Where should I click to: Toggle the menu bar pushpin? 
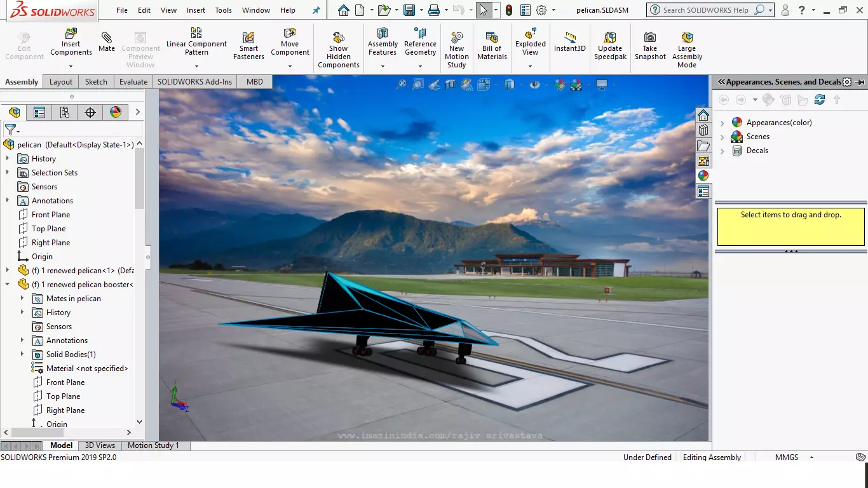(x=316, y=10)
